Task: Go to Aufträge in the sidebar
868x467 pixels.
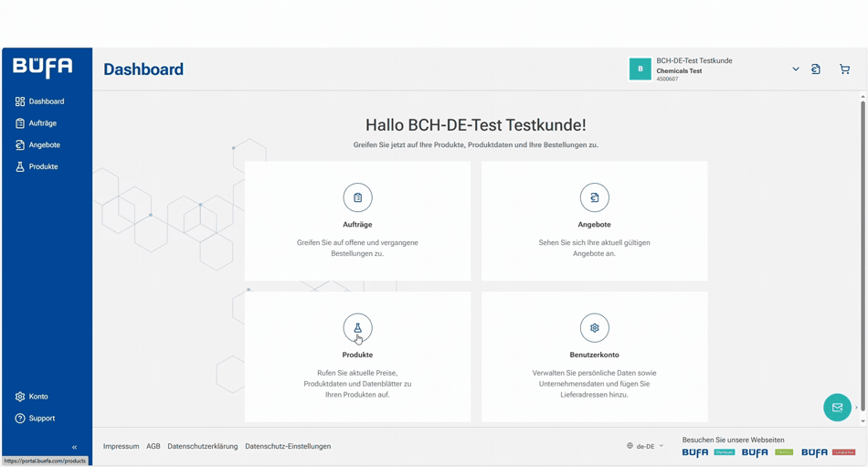Action: click(x=42, y=123)
